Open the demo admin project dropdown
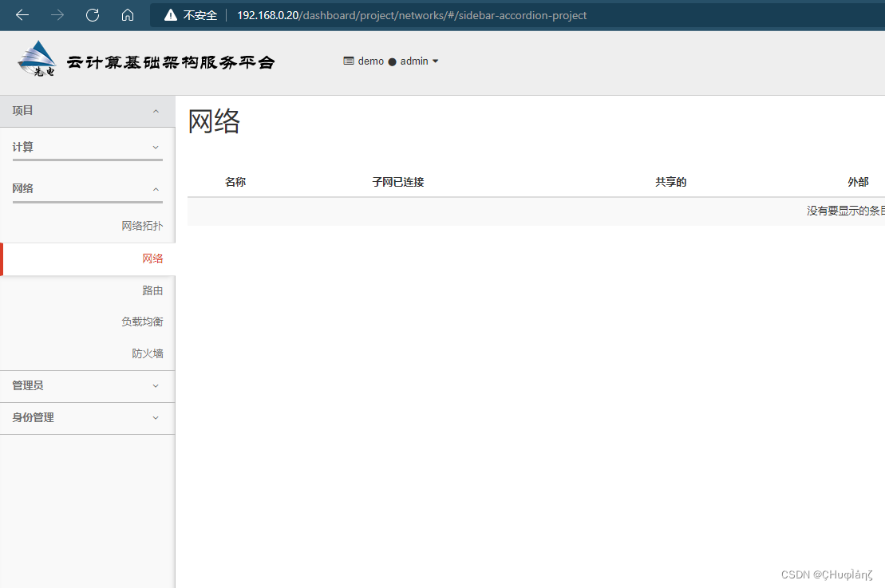The width and height of the screenshot is (885, 588). 390,61
